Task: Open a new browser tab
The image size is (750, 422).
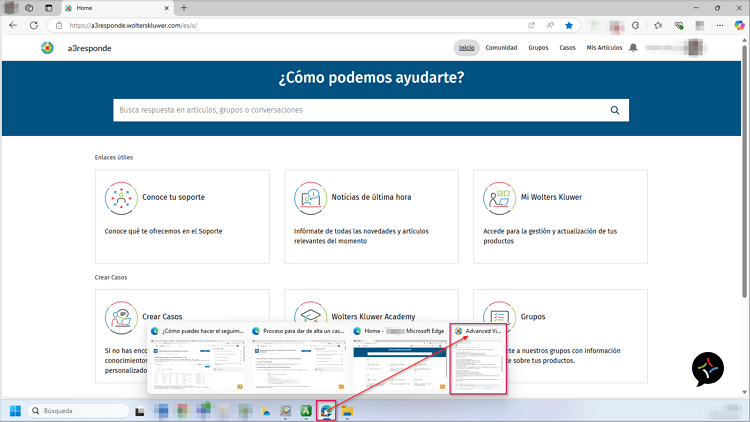Action: click(x=184, y=8)
